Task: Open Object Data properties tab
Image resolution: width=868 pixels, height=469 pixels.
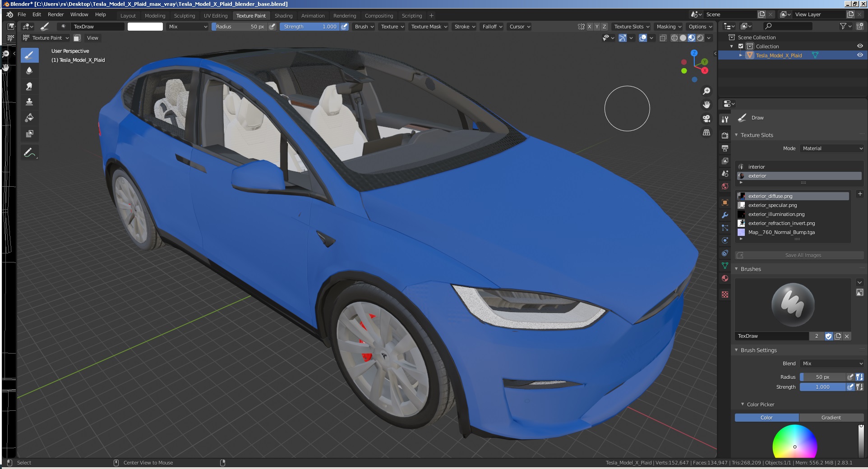Action: pos(725,266)
